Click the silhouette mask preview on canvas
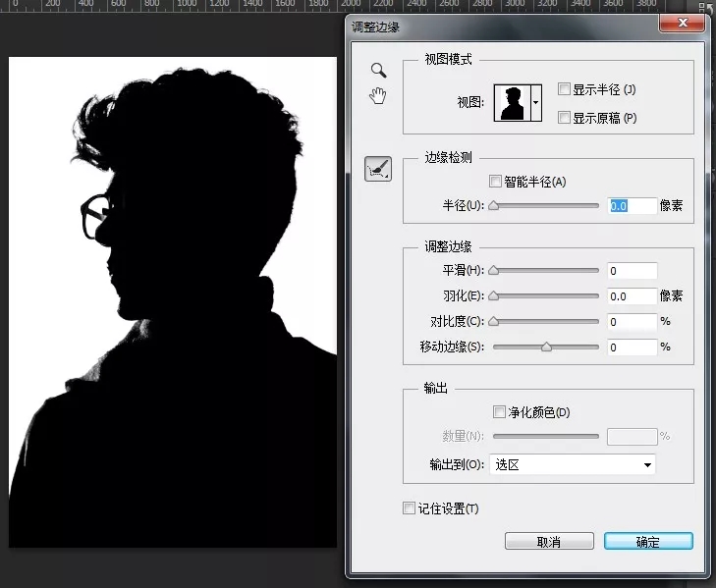 173,301
